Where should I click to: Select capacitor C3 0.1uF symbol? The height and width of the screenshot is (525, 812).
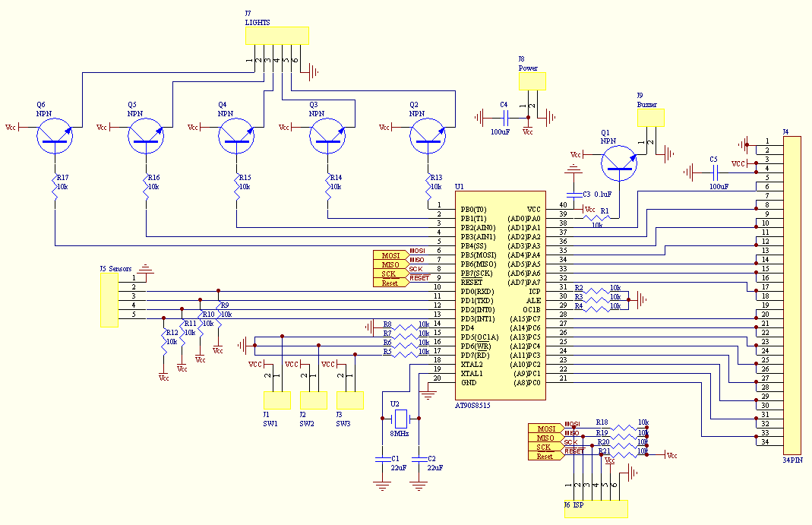point(573,195)
